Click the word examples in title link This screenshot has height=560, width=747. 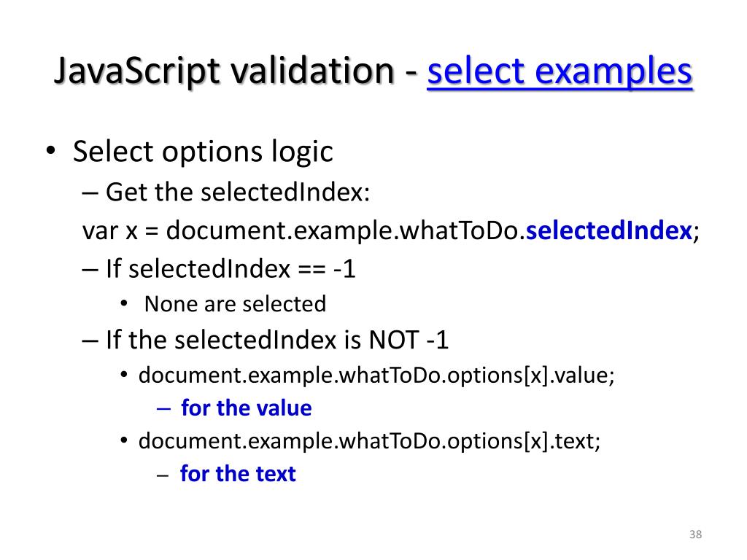[614, 71]
